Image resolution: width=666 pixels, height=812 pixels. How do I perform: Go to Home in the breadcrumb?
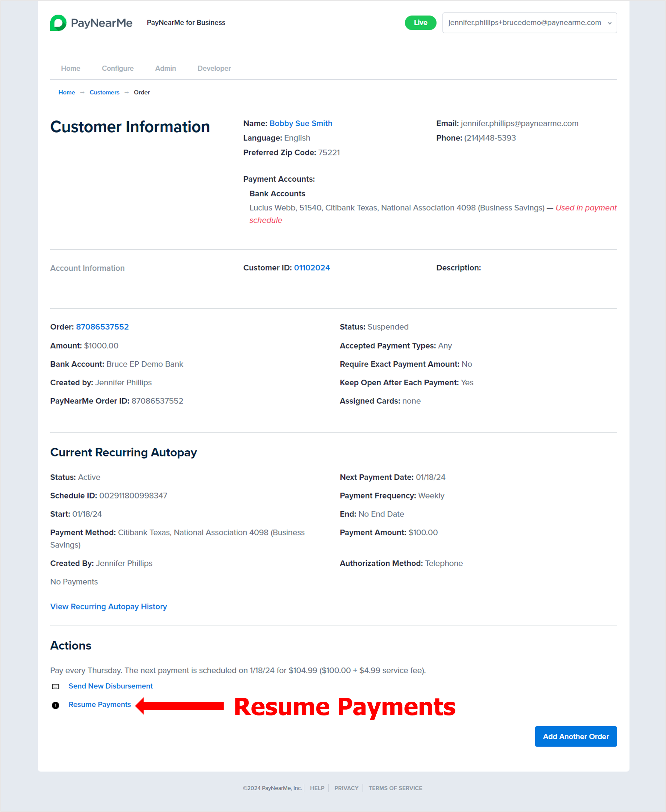point(67,93)
